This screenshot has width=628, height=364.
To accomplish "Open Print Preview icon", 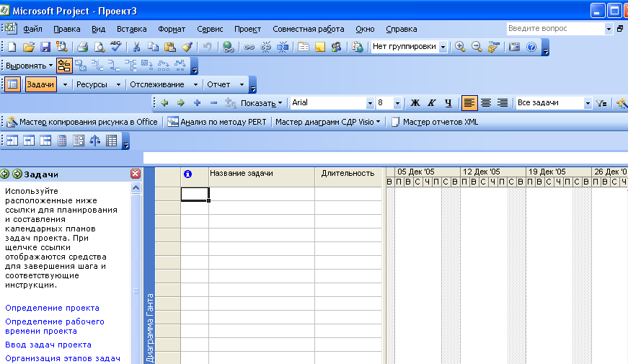I will coord(99,48).
